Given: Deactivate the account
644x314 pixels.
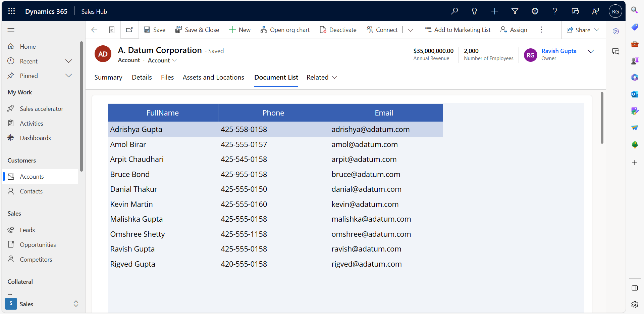Looking at the screenshot, I should click(x=338, y=30).
